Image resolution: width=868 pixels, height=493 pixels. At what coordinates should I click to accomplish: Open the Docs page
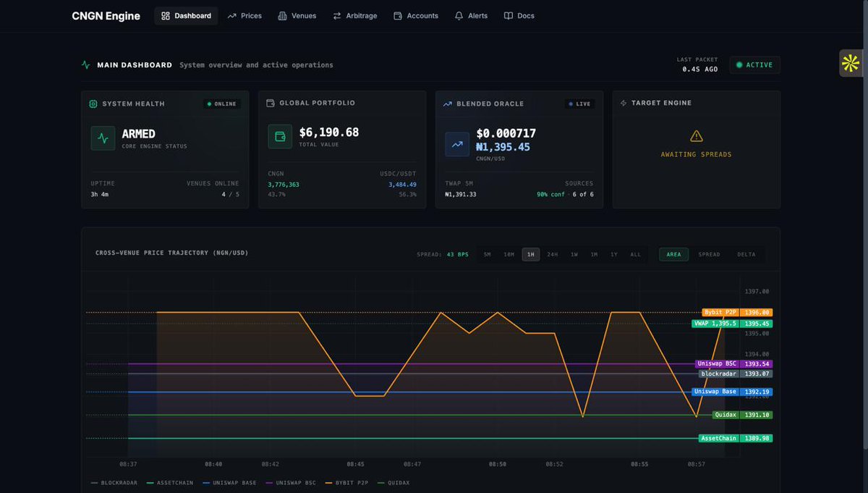tap(519, 16)
